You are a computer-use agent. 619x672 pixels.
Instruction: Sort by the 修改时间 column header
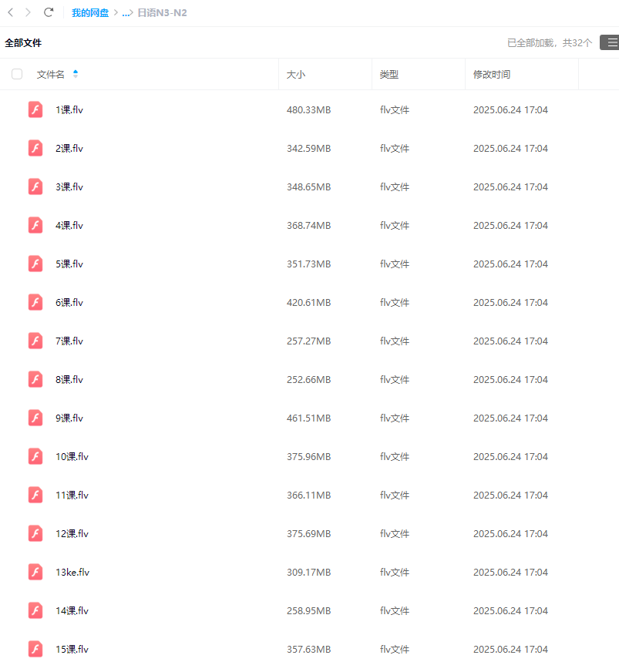492,75
